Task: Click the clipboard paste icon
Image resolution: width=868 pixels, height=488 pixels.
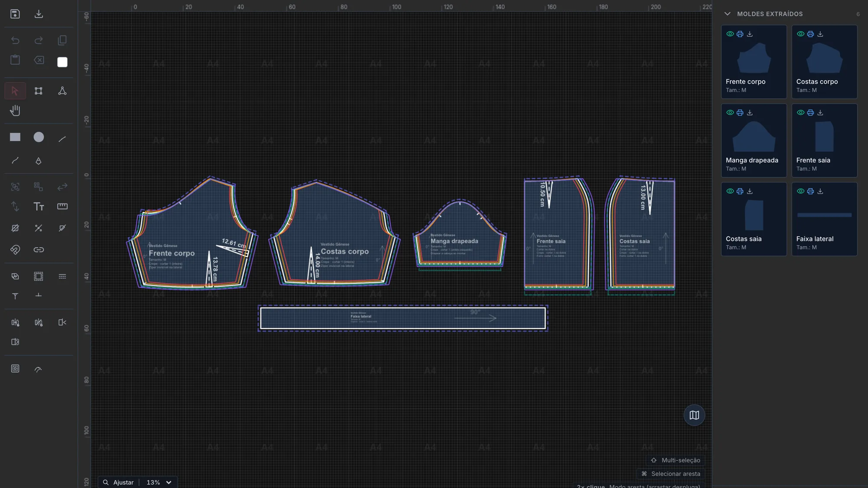Action: tap(15, 60)
